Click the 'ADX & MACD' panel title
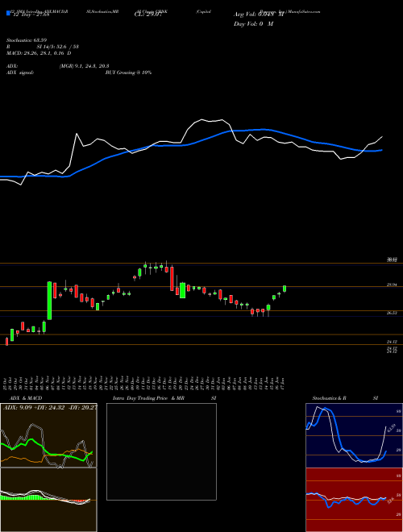 [x=26, y=398]
